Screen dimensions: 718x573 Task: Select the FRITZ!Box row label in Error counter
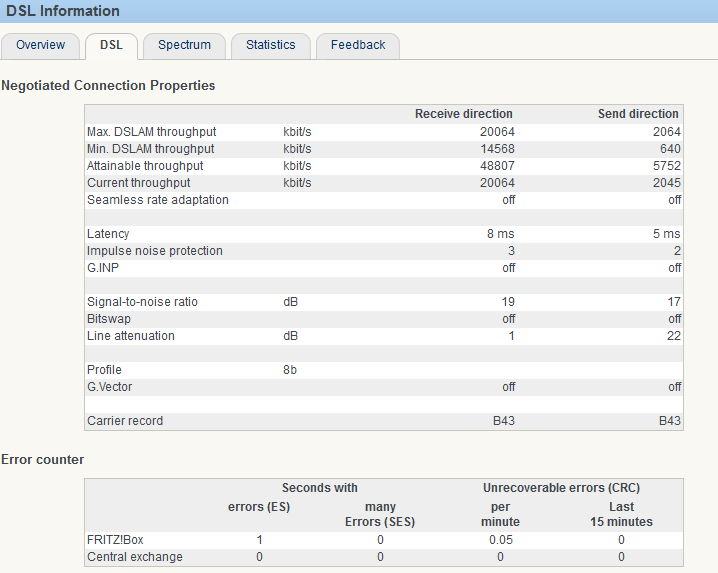tap(116, 540)
